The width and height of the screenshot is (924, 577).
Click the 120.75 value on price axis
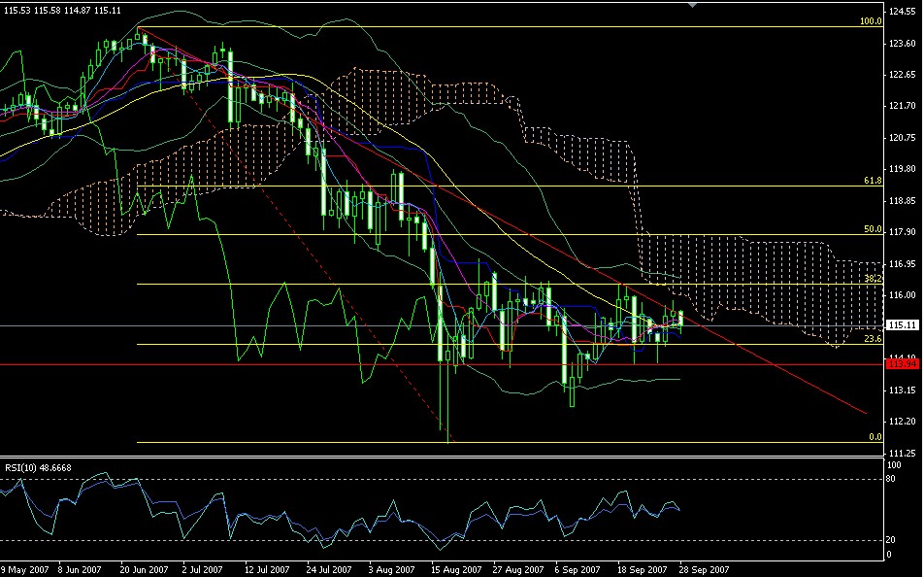[x=903, y=138]
